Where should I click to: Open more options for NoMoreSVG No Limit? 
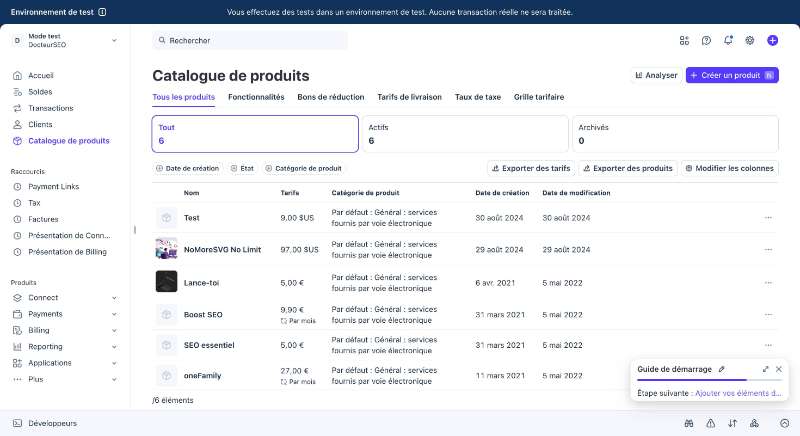(x=768, y=250)
